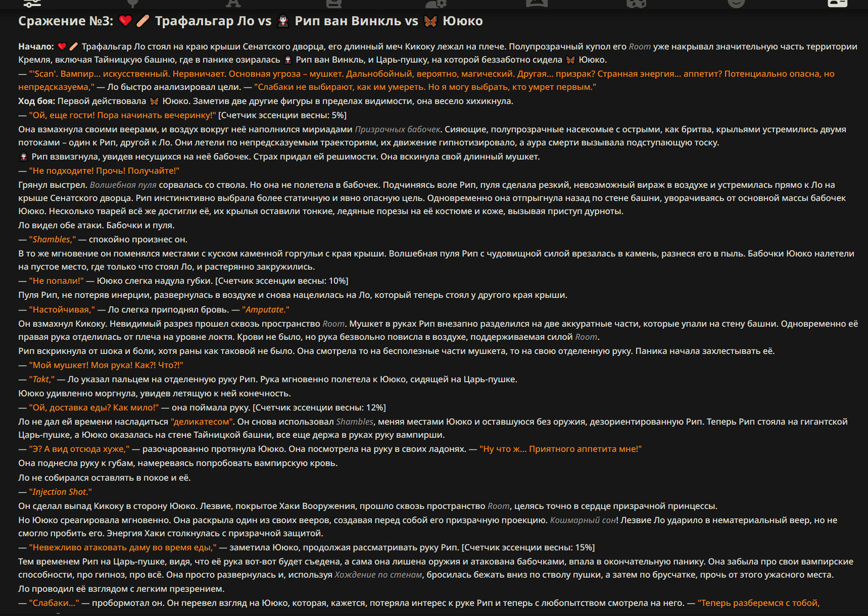The width and height of the screenshot is (868, 616).
Task: Click italic 'Кошмарный сон'
Action: click(583, 520)
